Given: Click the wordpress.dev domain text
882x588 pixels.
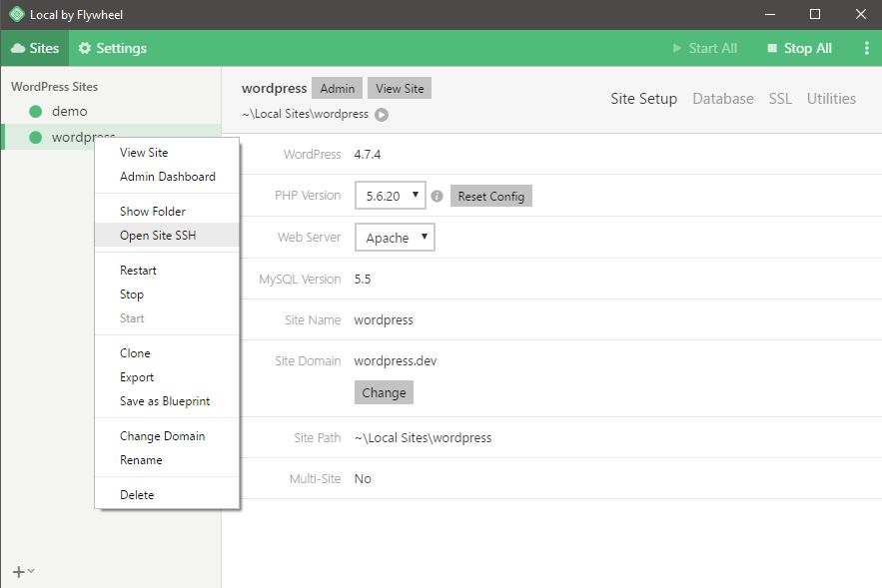Looking at the screenshot, I should coord(396,361).
